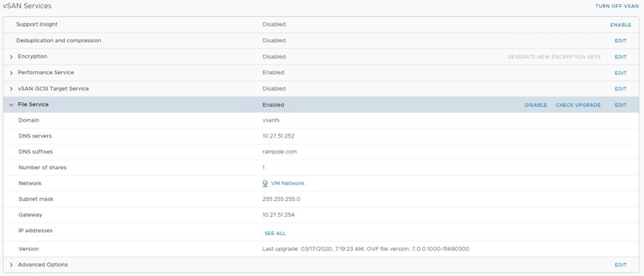The width and height of the screenshot is (644, 276).
Task: Open the VM Network link
Action: click(287, 184)
